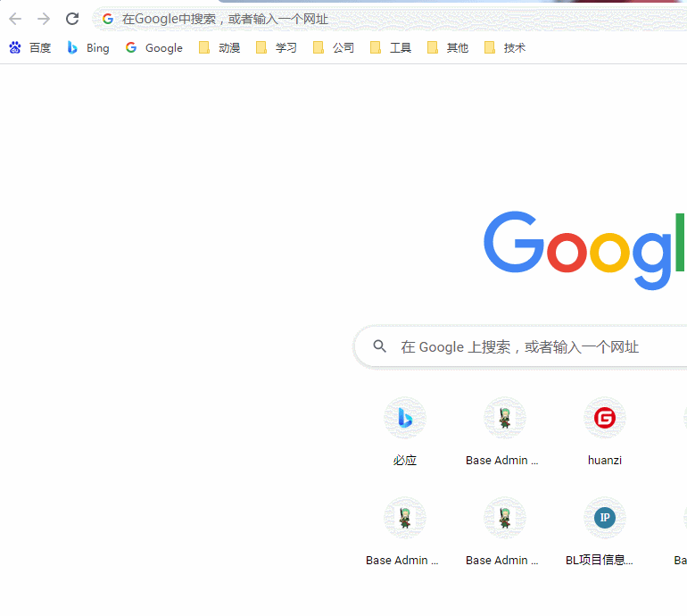Viewport: 687px width, 616px height.
Task: Expand the 学习 bookmark folder
Action: [276, 48]
